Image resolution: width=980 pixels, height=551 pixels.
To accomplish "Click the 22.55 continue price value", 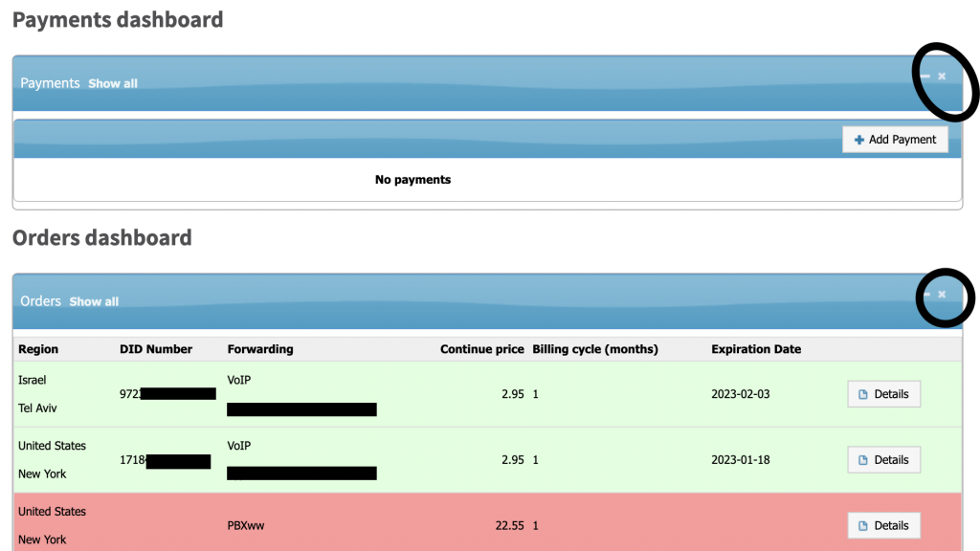I will 509,525.
